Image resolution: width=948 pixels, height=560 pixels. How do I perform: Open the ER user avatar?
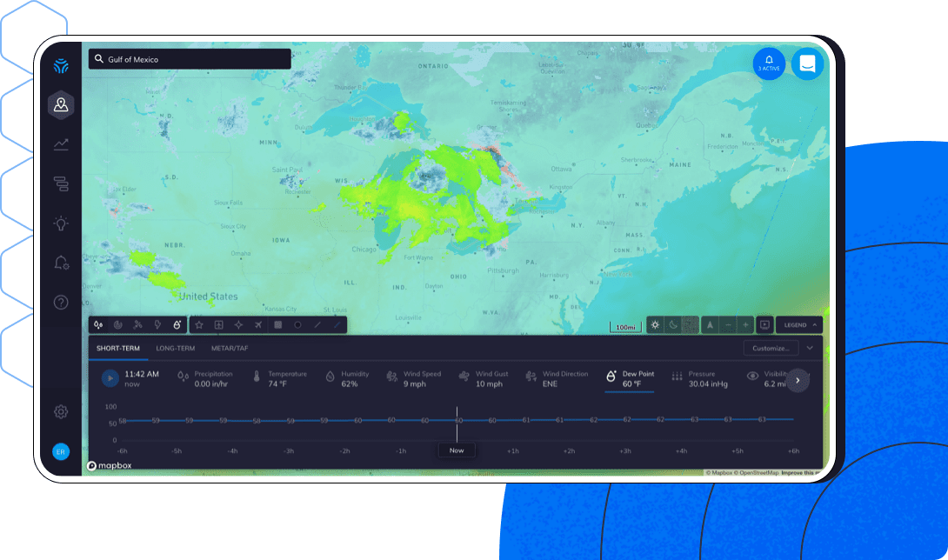61,452
